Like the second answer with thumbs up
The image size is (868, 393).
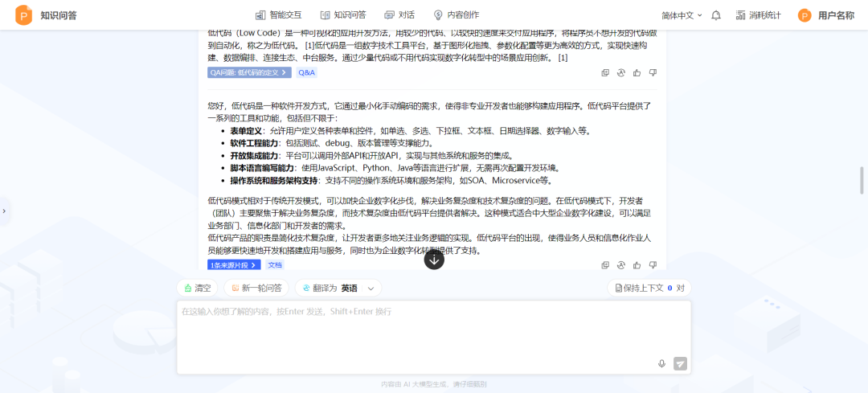tap(637, 264)
